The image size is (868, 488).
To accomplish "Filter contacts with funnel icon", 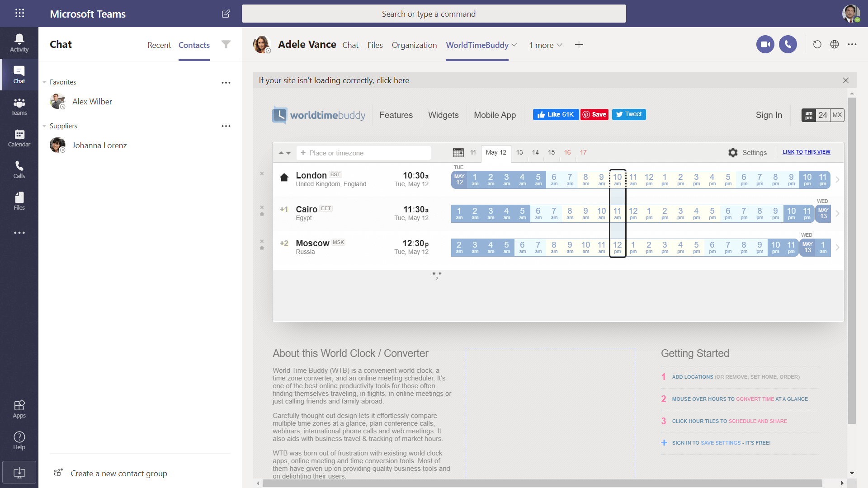I will coord(226,44).
